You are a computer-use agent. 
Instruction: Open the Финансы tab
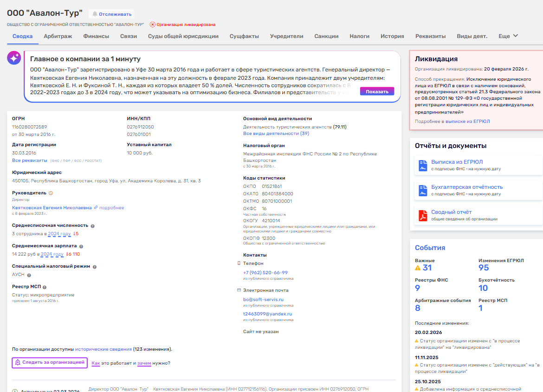point(96,36)
